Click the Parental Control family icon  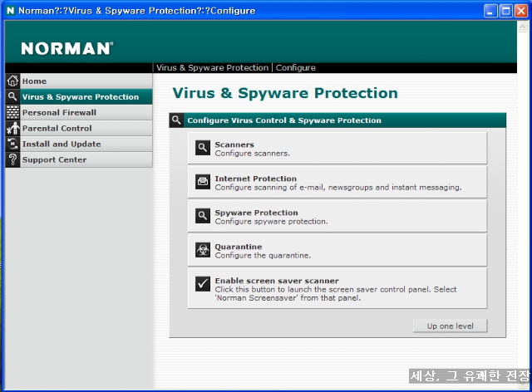12,128
